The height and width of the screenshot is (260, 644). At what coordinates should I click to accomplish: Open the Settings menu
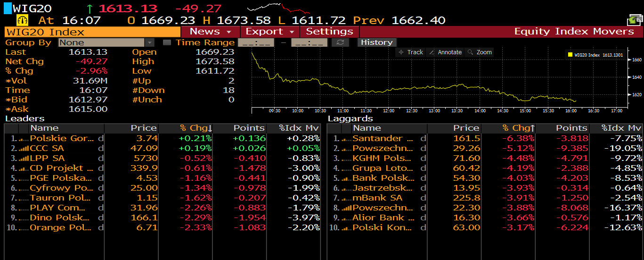coord(330,32)
